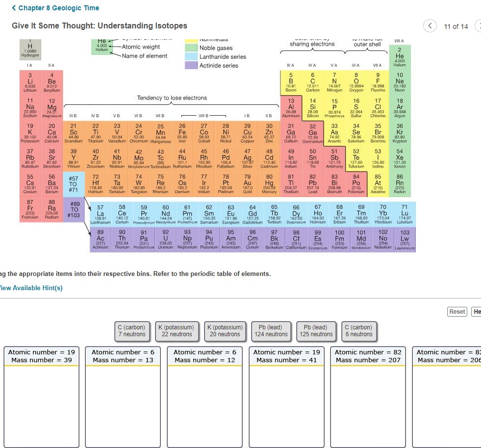Click the Iron (Fe) element cell
Image resolution: width=481 pixels, height=448 pixels.
click(182, 133)
